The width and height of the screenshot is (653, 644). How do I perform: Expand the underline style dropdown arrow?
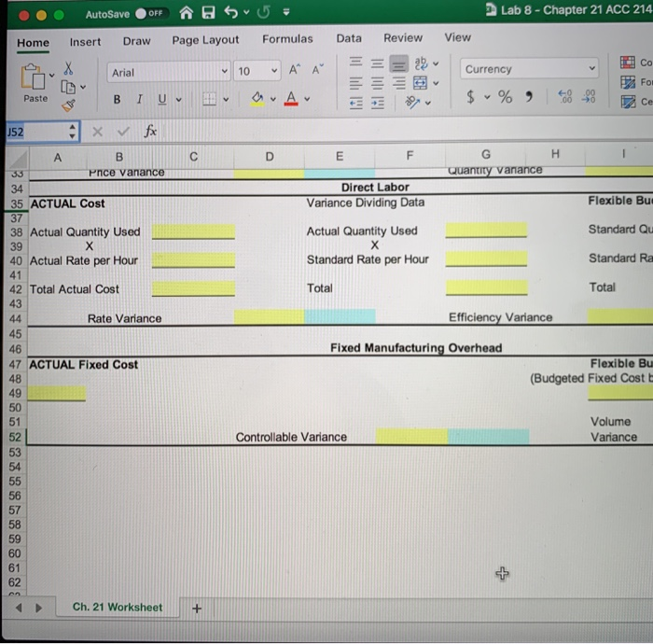179,100
